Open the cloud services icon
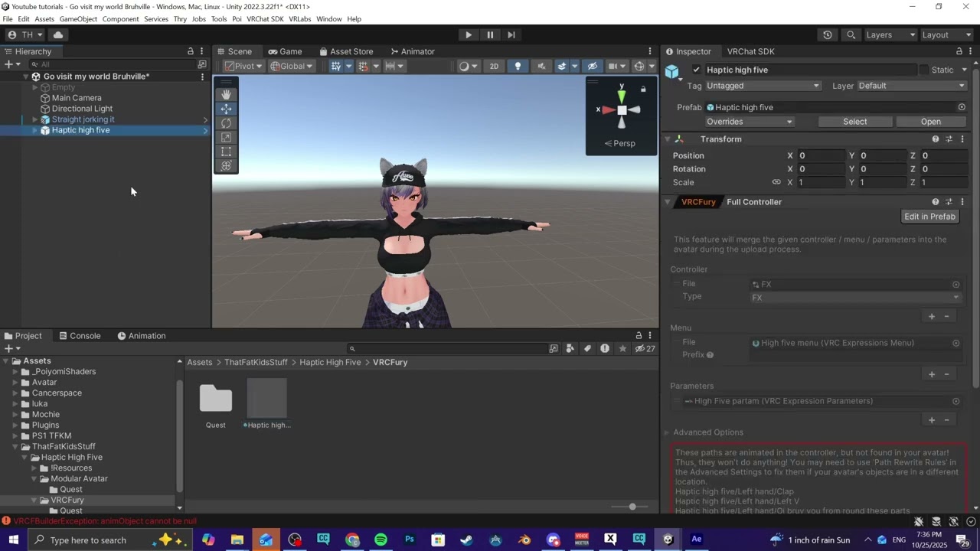This screenshot has width=980, height=551. (58, 34)
